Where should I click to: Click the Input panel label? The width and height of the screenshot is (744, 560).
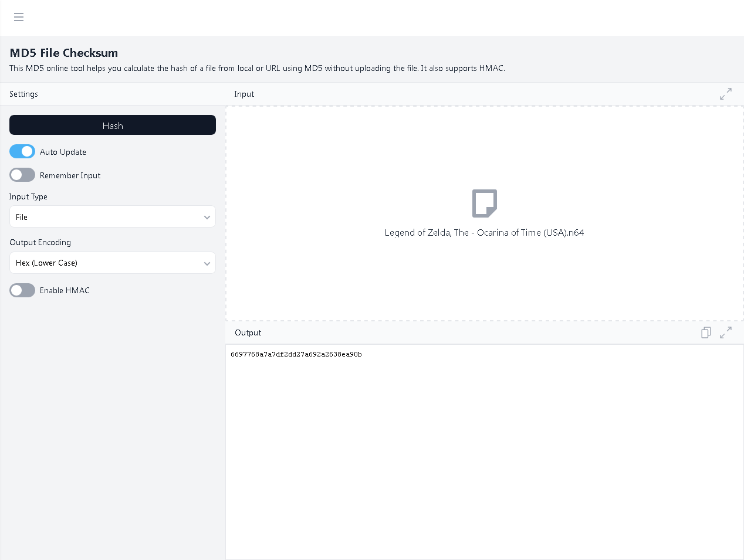pyautogui.click(x=244, y=94)
